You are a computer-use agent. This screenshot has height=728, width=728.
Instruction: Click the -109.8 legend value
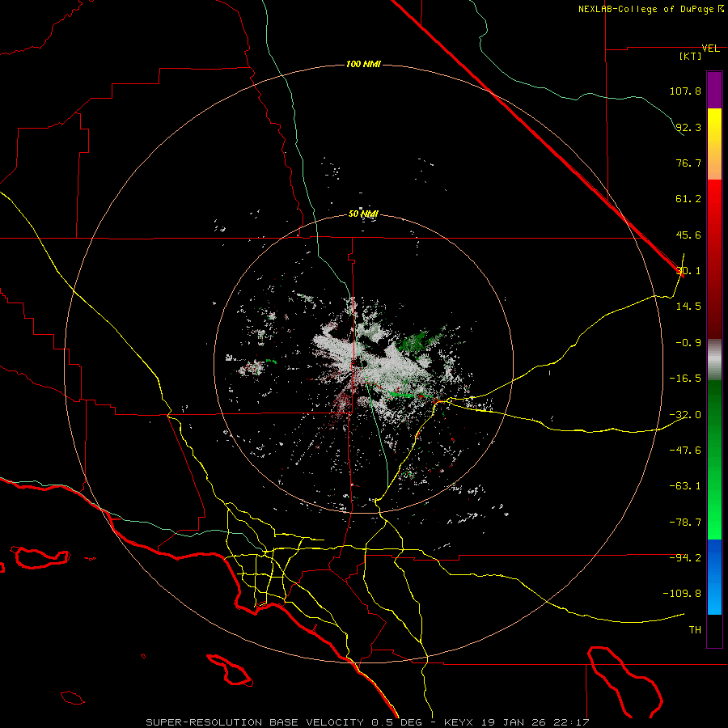(682, 594)
